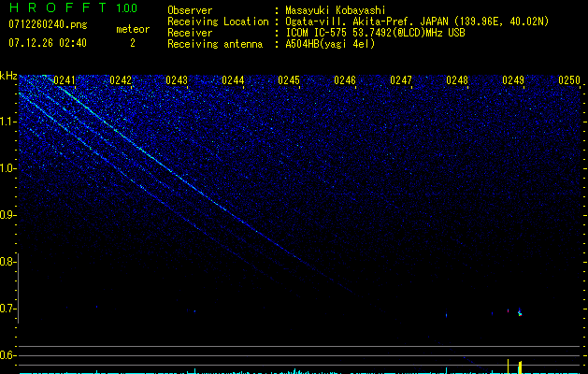Click the 0249 time marker
Viewport: 588px width, 374px height.
[x=513, y=80]
